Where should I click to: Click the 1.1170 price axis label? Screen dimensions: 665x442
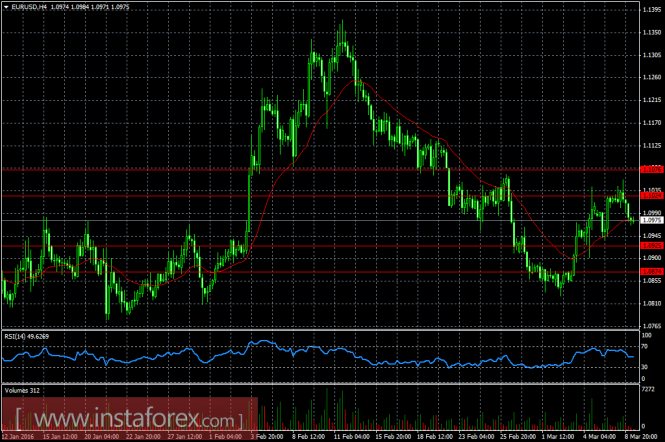[652, 123]
